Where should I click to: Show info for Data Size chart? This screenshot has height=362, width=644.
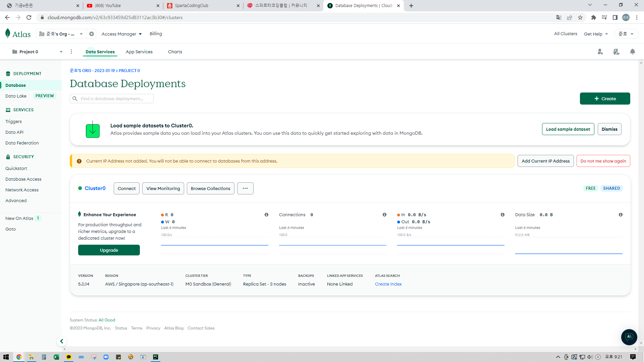[x=621, y=215]
